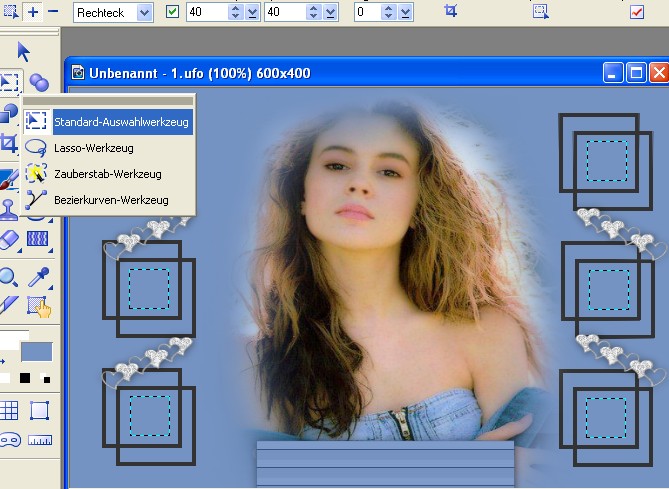Click the Standard selection tool button in toolbox
Image resolution: width=669 pixels, height=489 pixels.
click(x=9, y=82)
